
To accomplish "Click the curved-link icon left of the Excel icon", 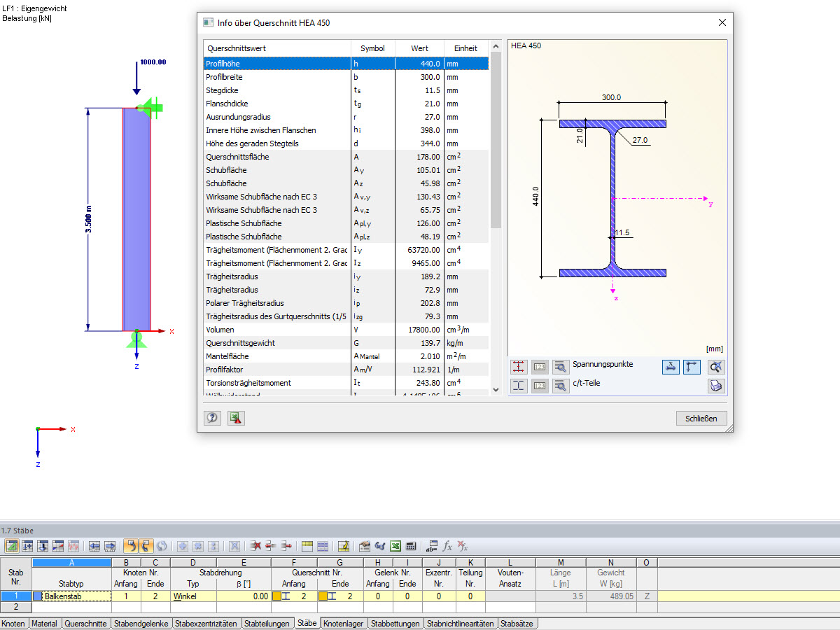I will coord(380,546).
